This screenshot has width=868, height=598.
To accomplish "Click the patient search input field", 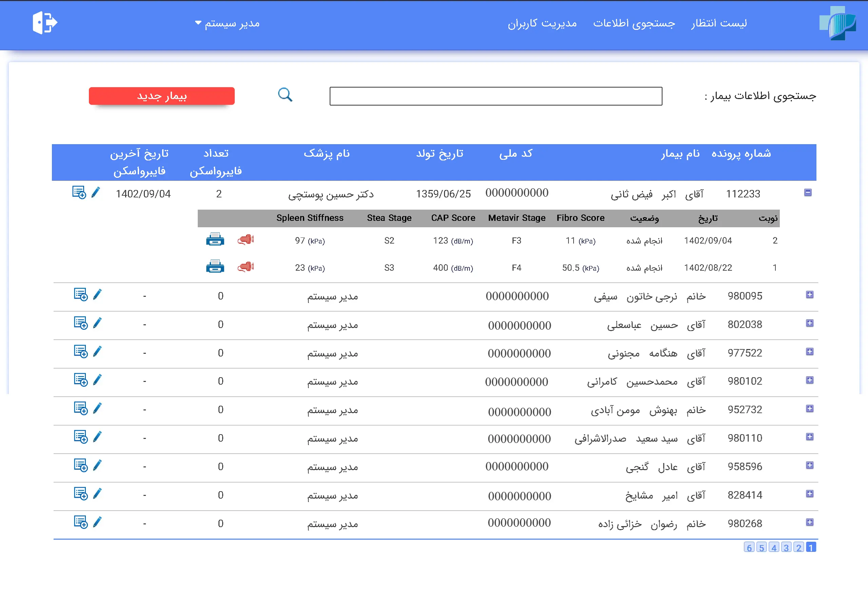I will click(x=495, y=96).
